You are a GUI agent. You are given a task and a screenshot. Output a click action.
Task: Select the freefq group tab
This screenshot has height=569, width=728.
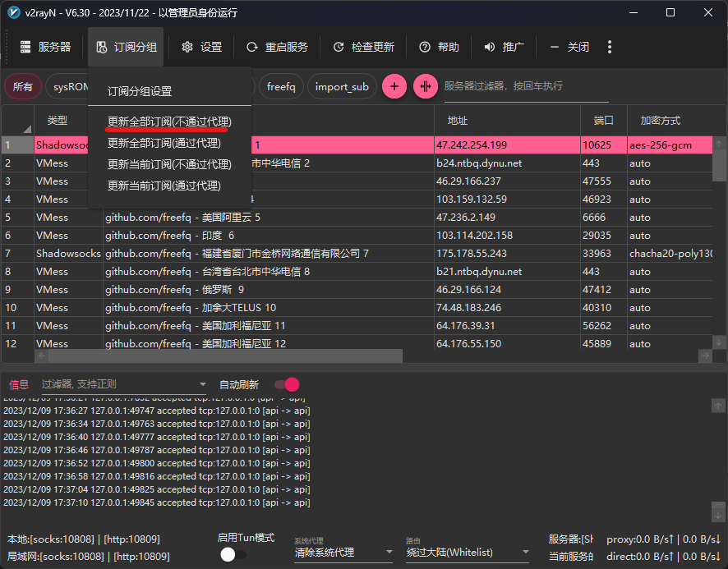click(x=281, y=87)
